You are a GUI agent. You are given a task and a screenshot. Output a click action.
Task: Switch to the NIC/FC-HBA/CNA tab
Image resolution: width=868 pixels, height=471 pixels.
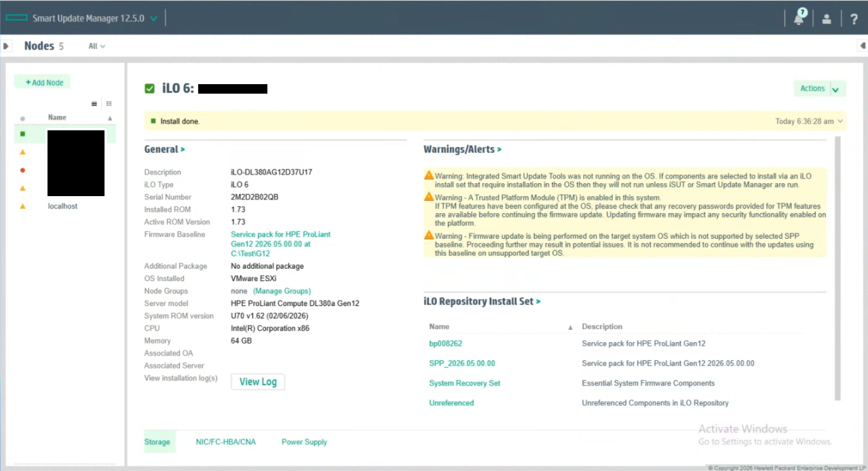[x=226, y=442]
